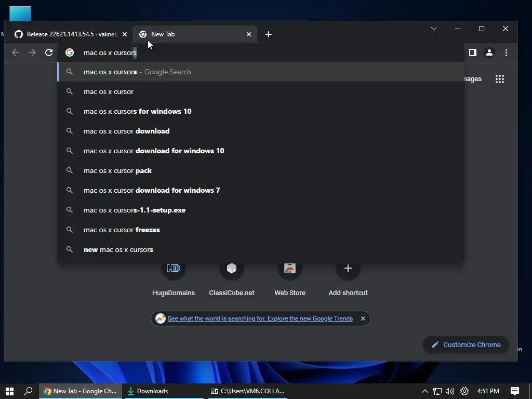Show hidden tray icons chevron

click(425, 391)
